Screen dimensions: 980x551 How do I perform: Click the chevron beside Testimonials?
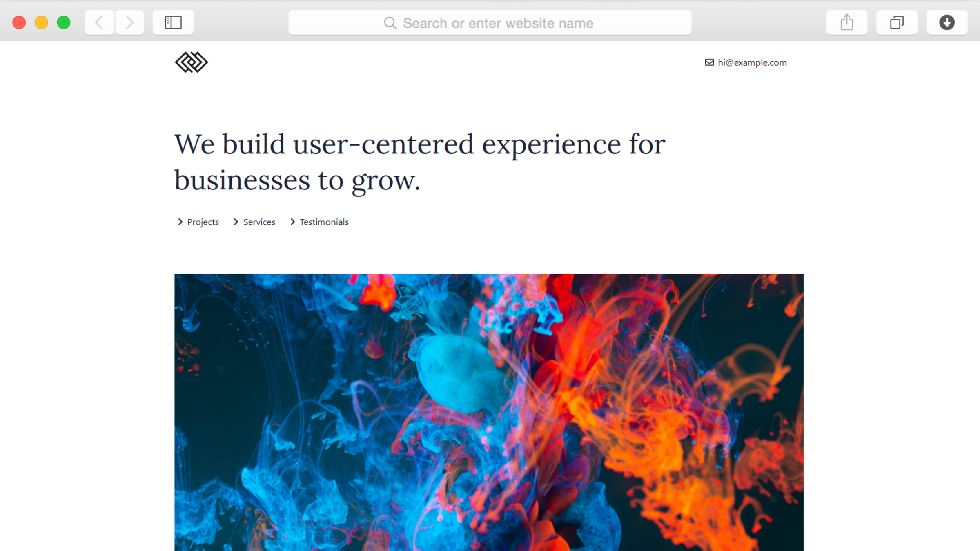pos(292,222)
